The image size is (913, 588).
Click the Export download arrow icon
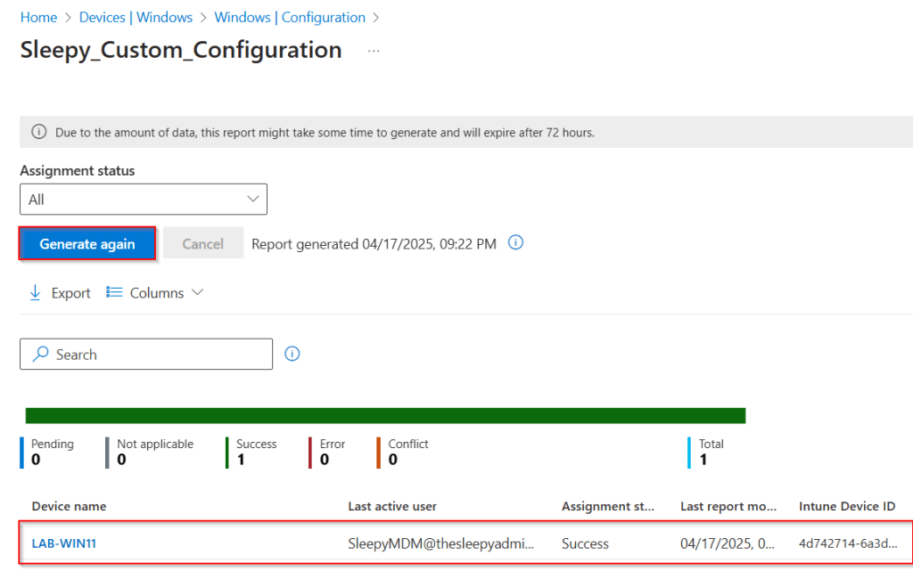(x=36, y=293)
